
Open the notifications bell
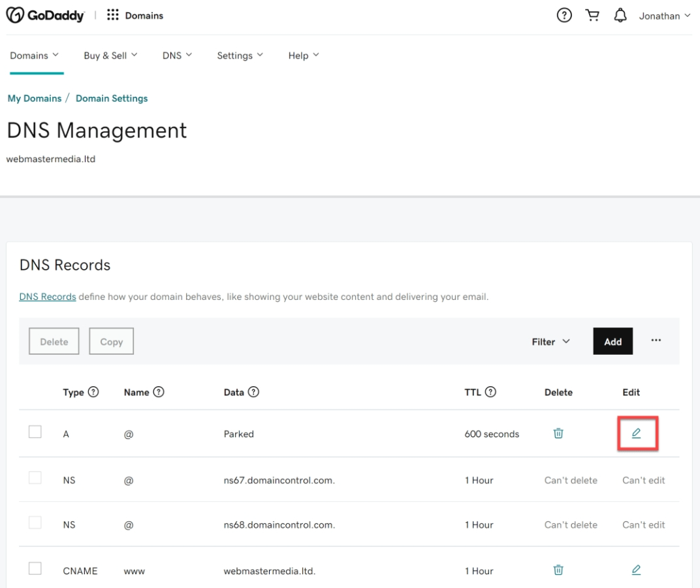click(620, 16)
